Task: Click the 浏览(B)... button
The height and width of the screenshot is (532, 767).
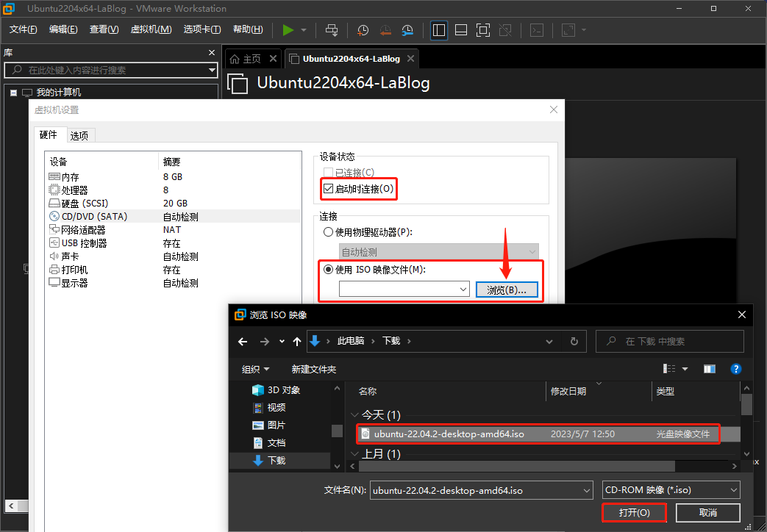Action: point(507,290)
